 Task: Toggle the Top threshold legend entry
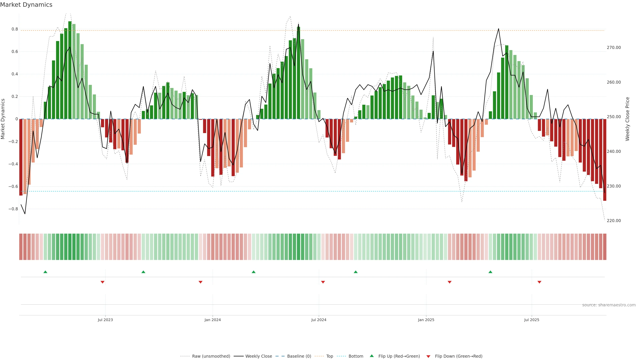click(330, 356)
